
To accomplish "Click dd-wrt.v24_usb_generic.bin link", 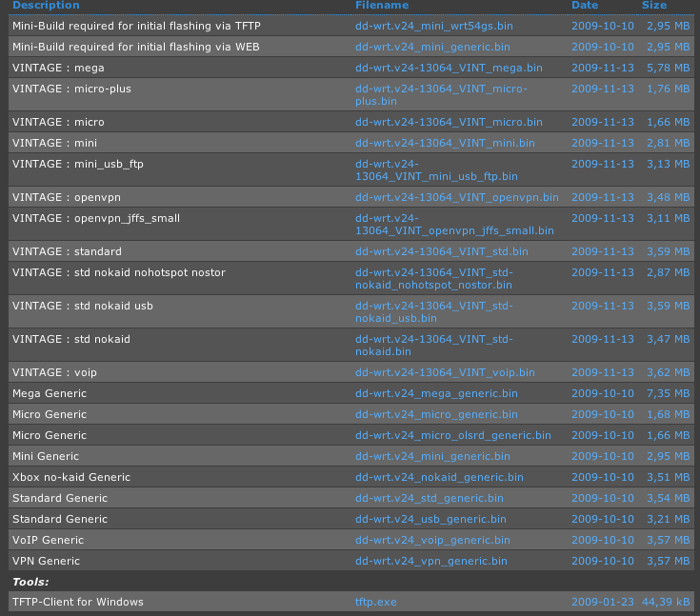I will [430, 519].
